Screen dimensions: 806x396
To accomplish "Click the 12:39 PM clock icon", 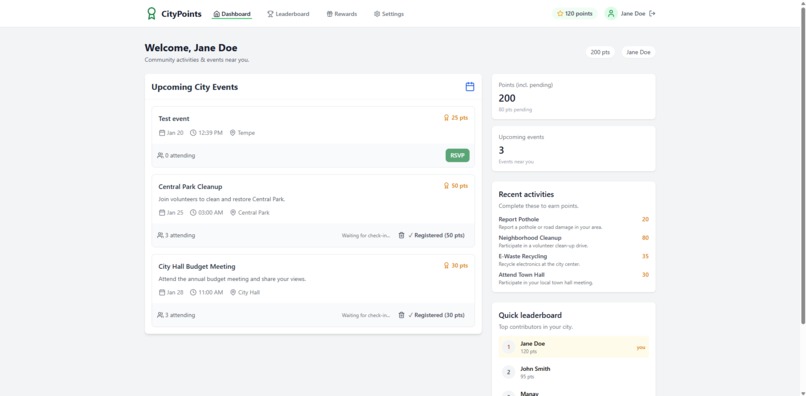I will (193, 133).
